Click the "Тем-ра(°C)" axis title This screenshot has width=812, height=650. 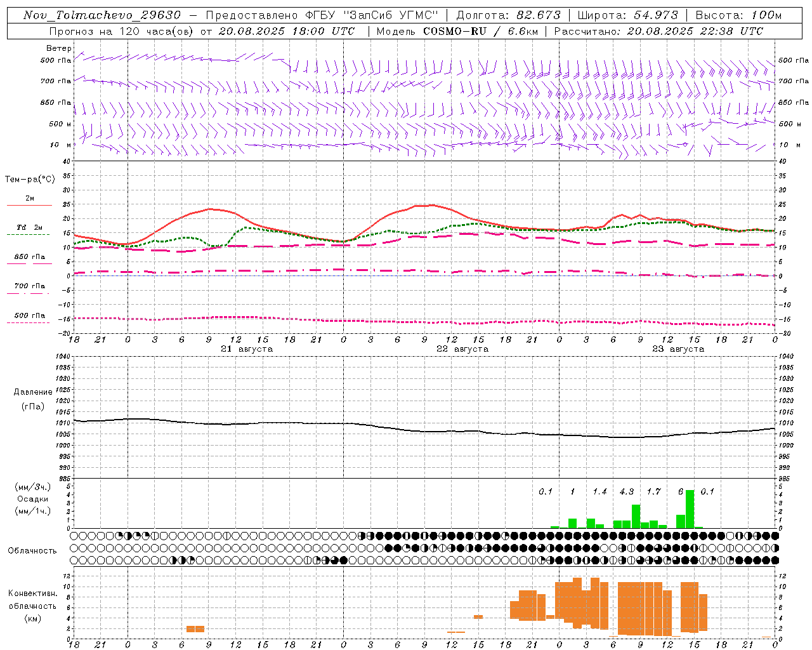point(30,180)
